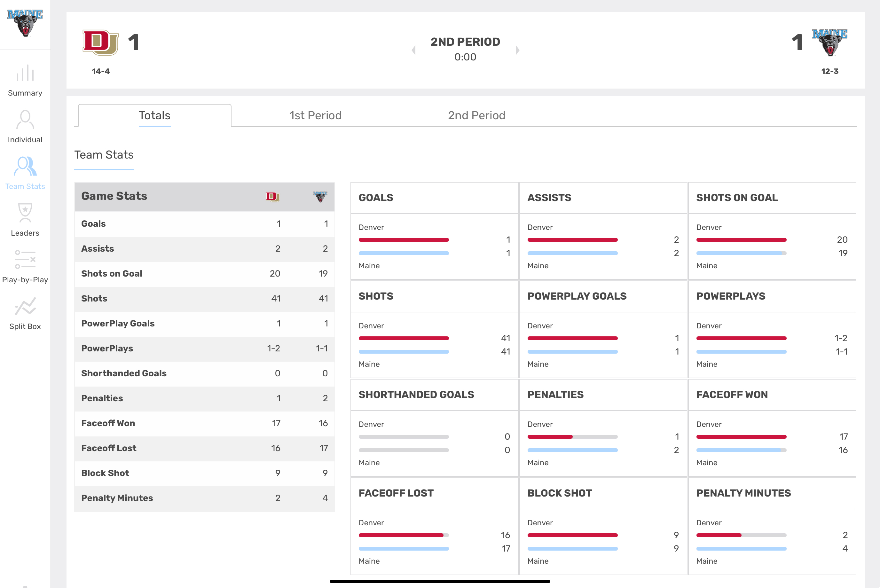Click the FACEOFF LOST card title
This screenshot has height=588, width=880.
(x=396, y=493)
